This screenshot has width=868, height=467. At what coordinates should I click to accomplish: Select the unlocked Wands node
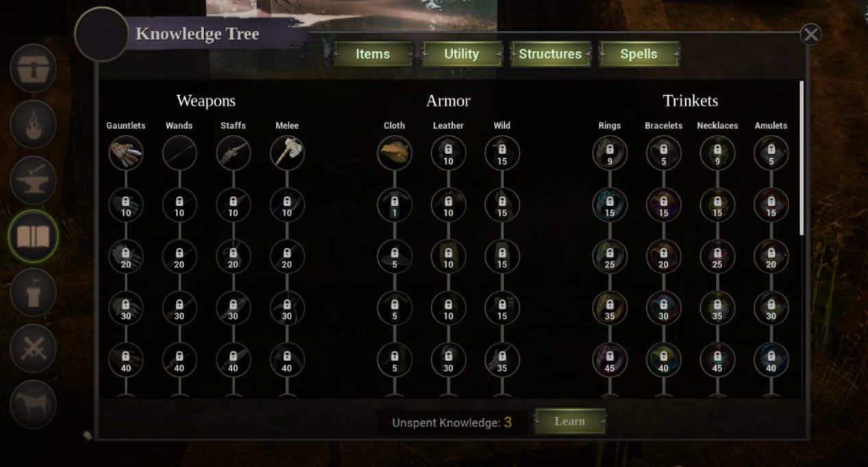179,153
